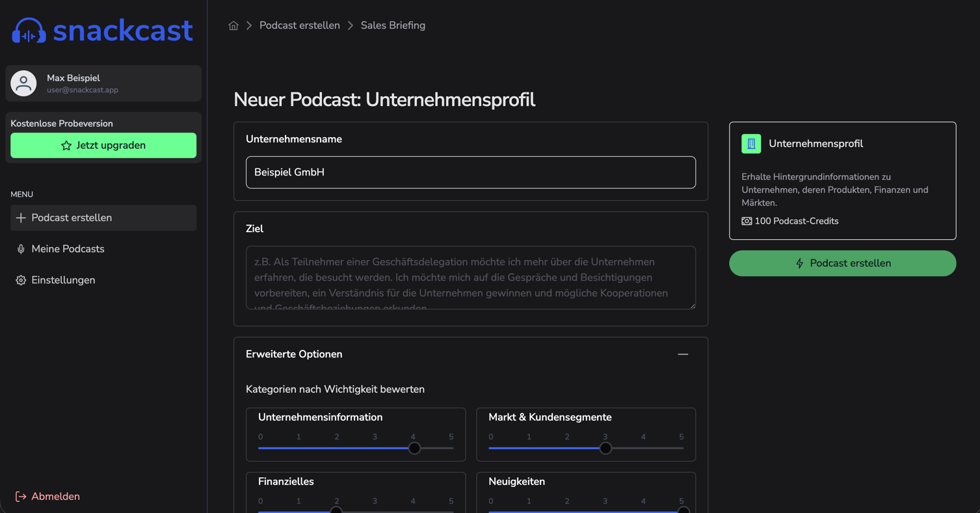Click the green building icon on Unternehmensprofil card
Screen dimensions: 980x513
[x=750, y=142]
